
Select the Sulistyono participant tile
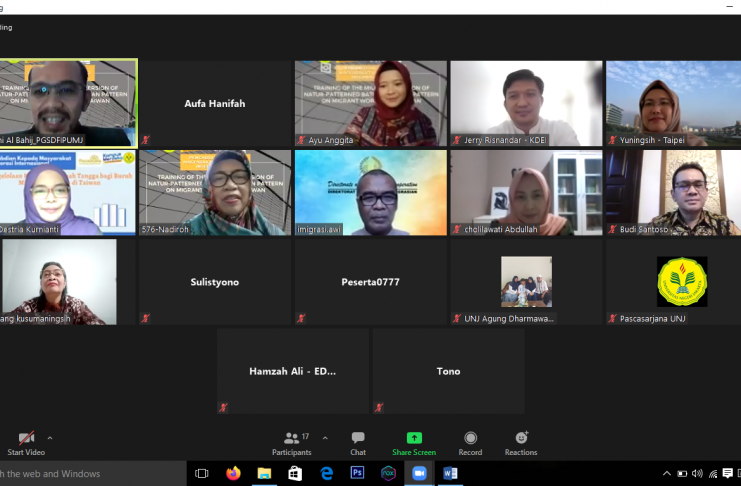click(x=215, y=282)
